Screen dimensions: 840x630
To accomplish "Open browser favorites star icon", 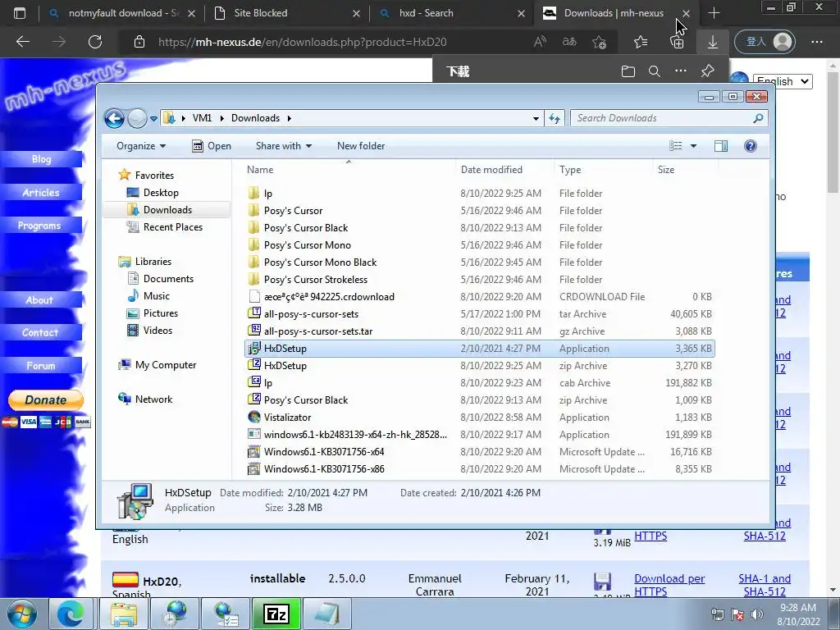I will click(x=640, y=42).
